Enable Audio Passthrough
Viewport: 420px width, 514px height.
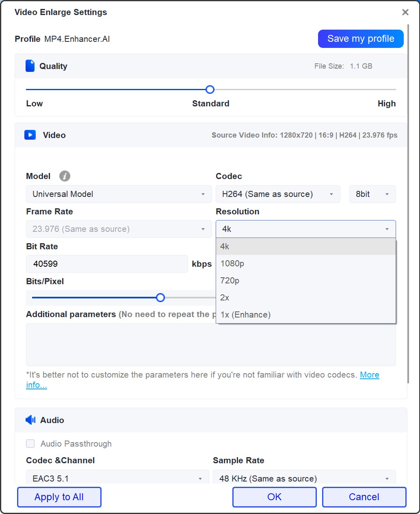pos(30,443)
